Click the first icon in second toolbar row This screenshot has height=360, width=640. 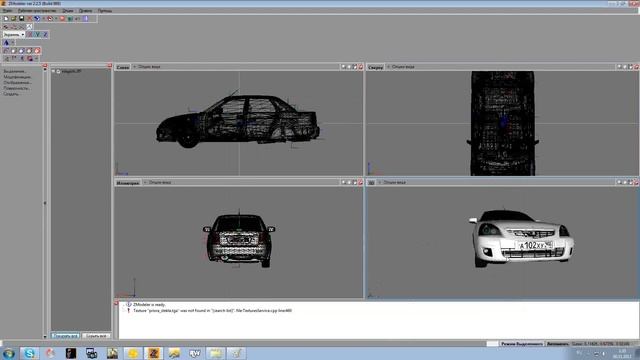(6, 27)
